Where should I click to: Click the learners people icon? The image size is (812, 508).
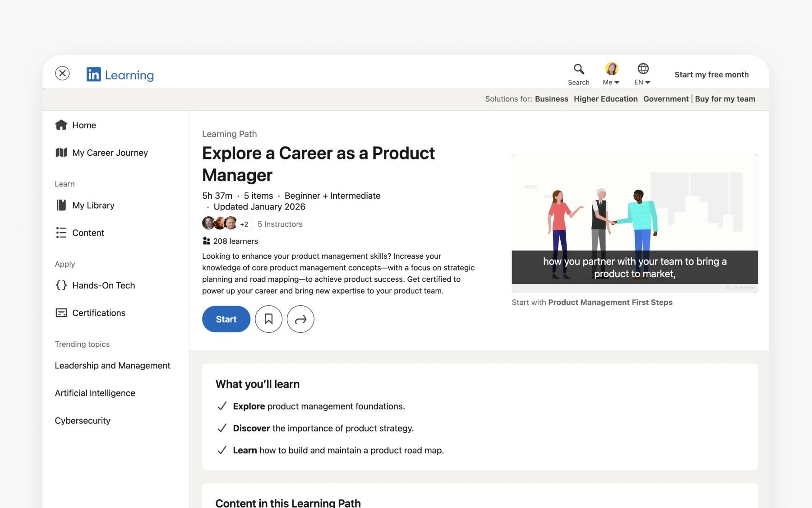(x=206, y=241)
